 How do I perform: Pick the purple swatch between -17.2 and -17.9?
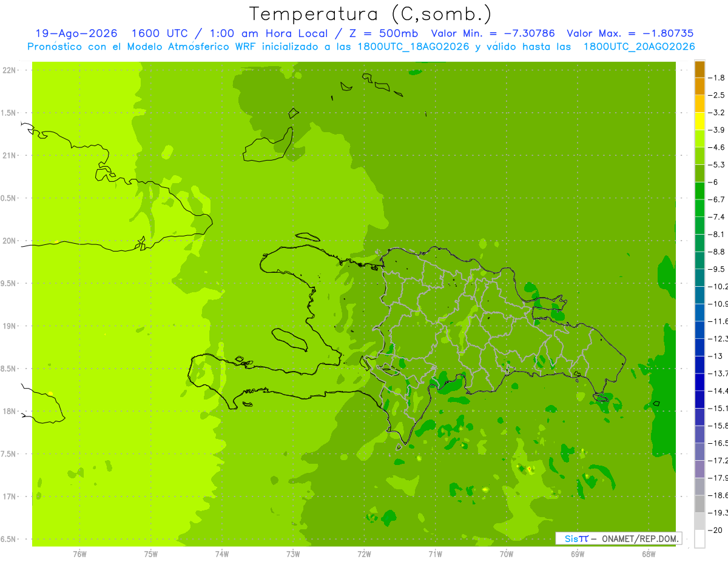(x=699, y=469)
